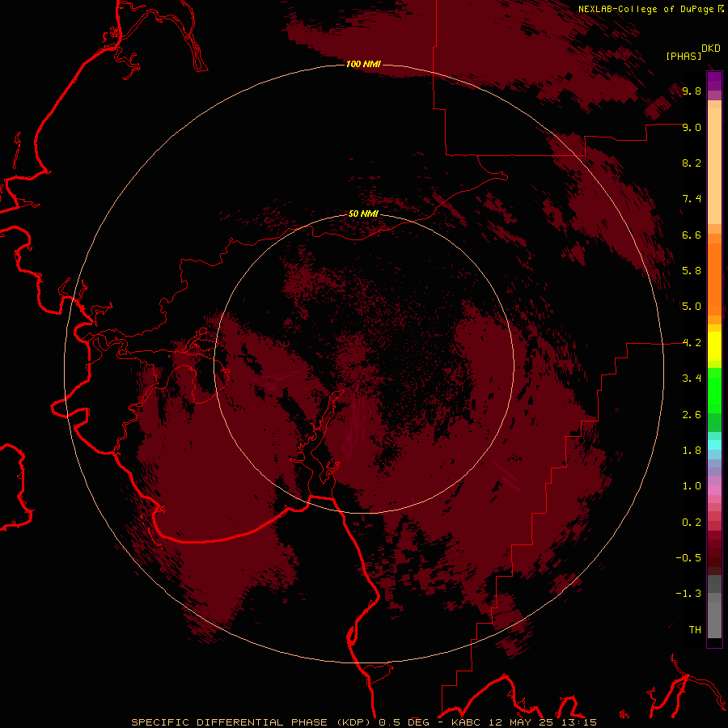Click the 5.0 legend value

tap(692, 307)
